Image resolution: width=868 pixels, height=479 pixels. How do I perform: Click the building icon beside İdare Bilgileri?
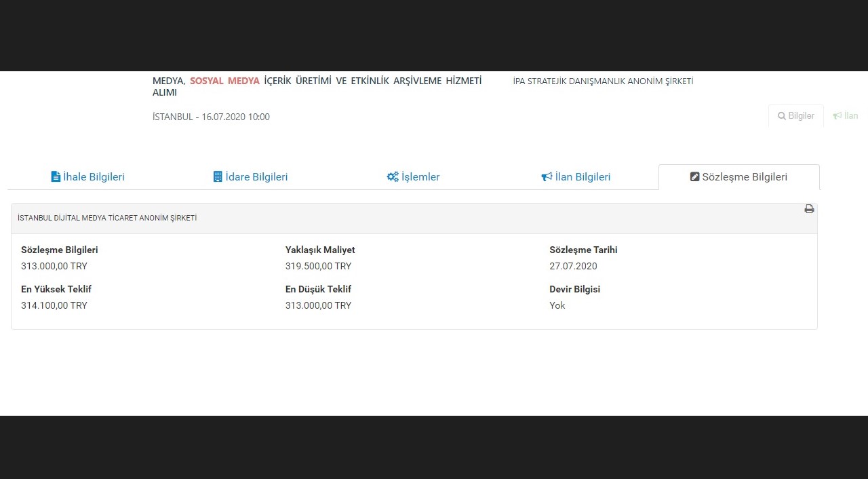click(x=218, y=177)
